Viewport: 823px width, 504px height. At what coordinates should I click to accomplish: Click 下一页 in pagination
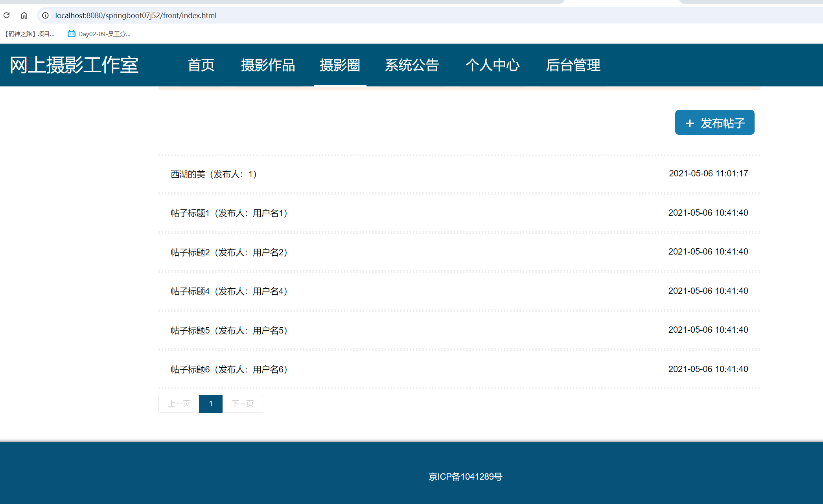[x=243, y=404]
